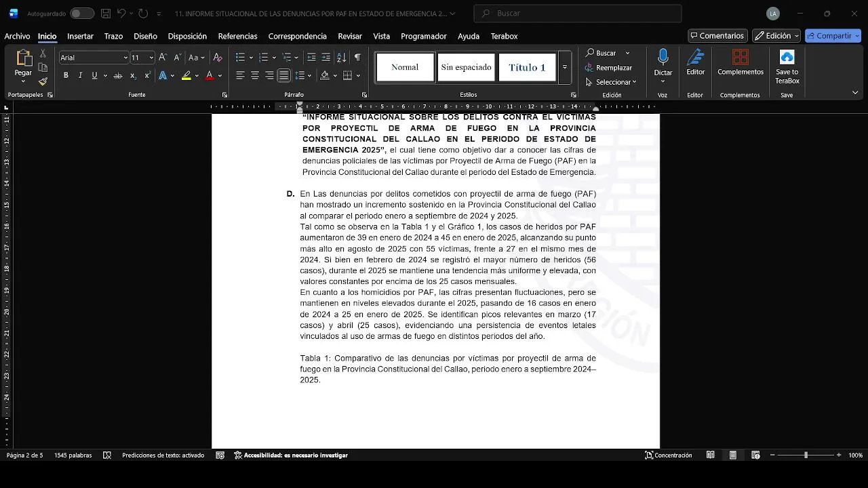Click the Buscar search box
The height and width of the screenshot is (488, 868).
point(578,14)
